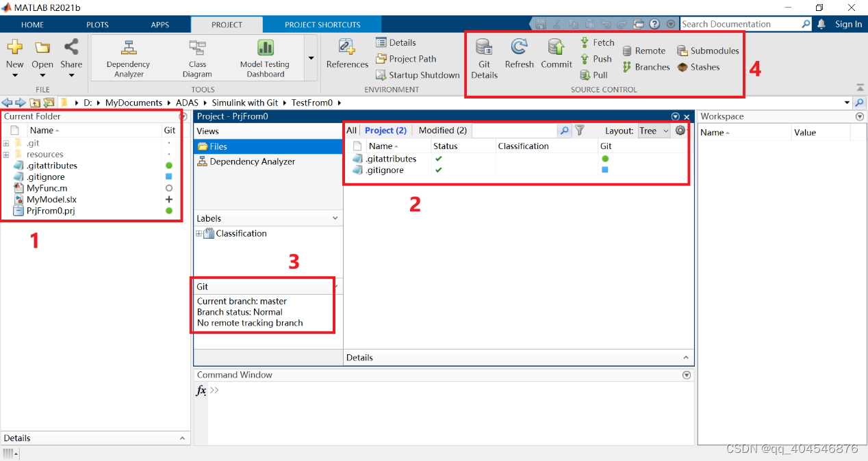The image size is (868, 461).
Task: Open the Git Details icon
Action: coord(484,59)
